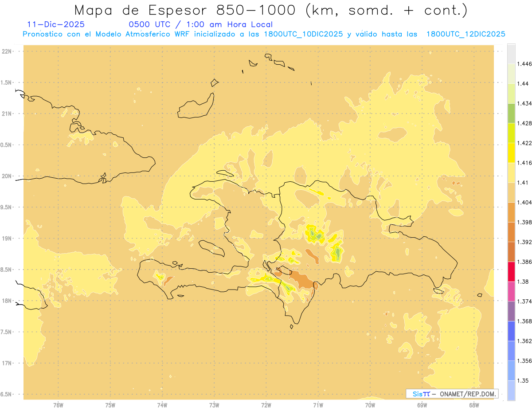Click the 22N latitude label
532x411 pixels.
click(x=7, y=51)
